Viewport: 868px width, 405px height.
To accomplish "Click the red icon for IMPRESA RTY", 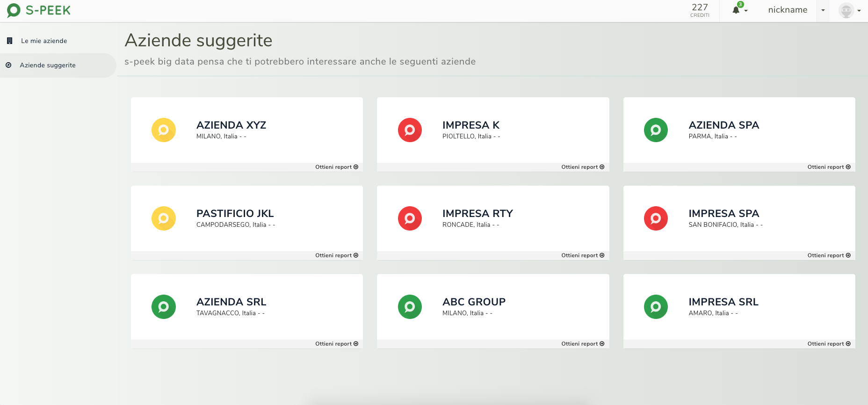I will click(410, 218).
